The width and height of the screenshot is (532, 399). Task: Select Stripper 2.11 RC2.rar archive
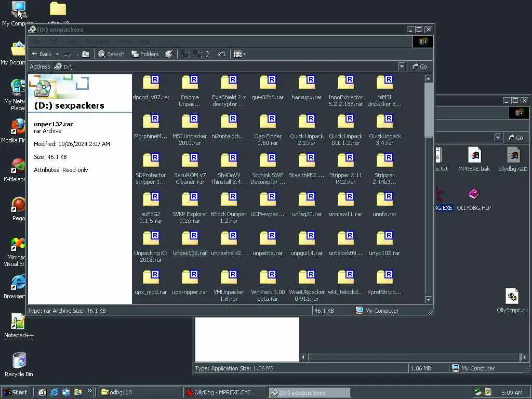pos(345,169)
